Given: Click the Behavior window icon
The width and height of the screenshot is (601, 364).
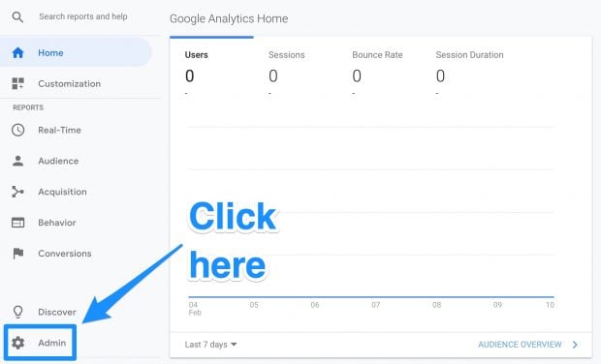Looking at the screenshot, I should pyautogui.click(x=17, y=223).
